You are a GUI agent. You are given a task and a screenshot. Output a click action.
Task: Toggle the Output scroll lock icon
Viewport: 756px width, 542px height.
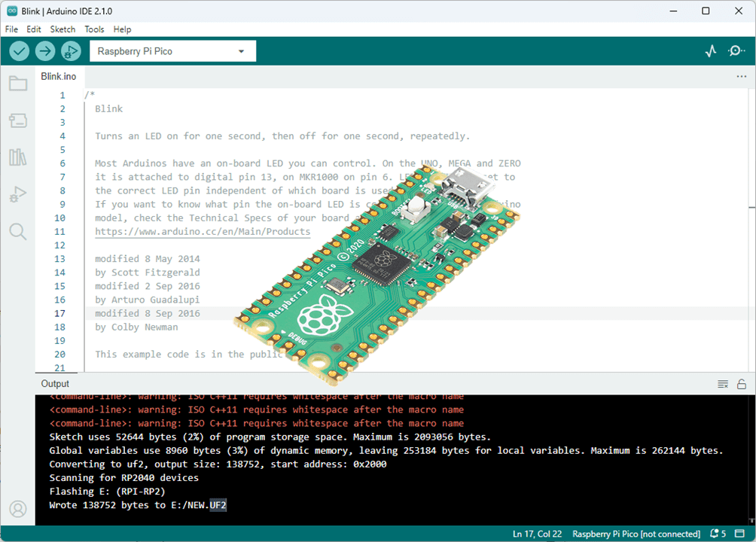(742, 384)
